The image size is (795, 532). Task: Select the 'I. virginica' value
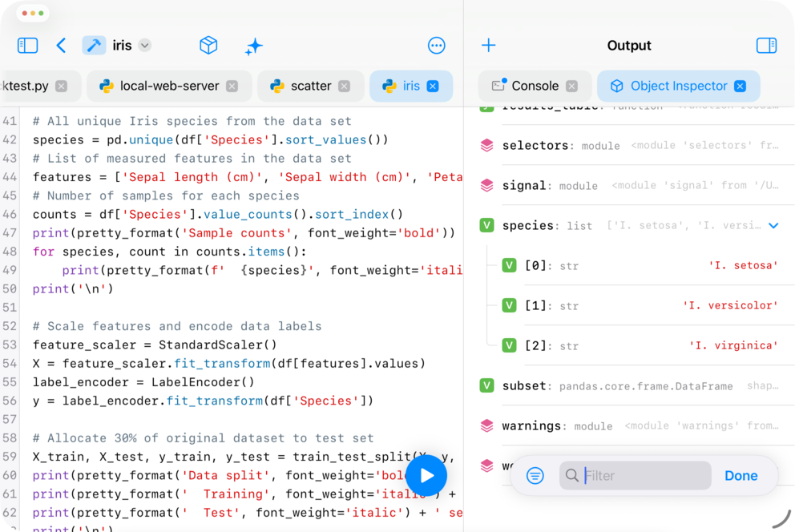click(x=733, y=345)
